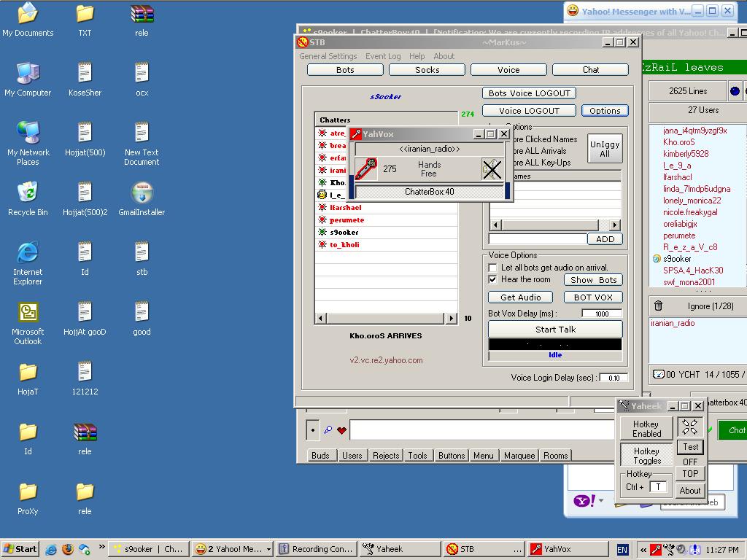This screenshot has width=747, height=560.
Task: Switch to the Rejects tab
Action: click(x=386, y=456)
